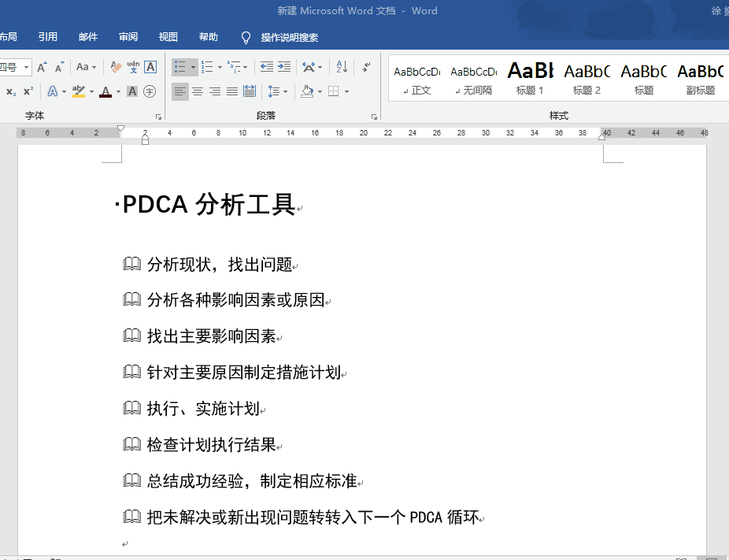Center align the text
This screenshot has height=560, width=729.
tap(198, 91)
